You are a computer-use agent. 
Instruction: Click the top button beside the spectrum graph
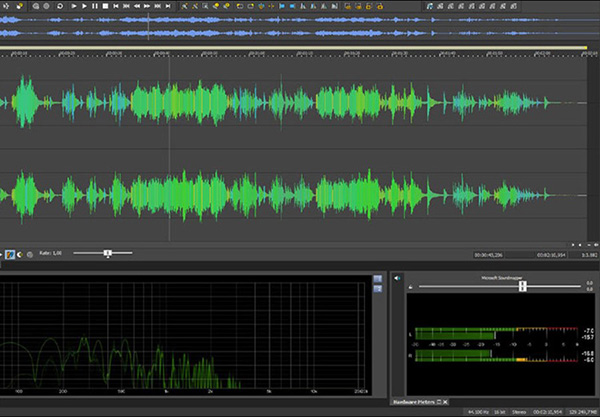pos(377,279)
